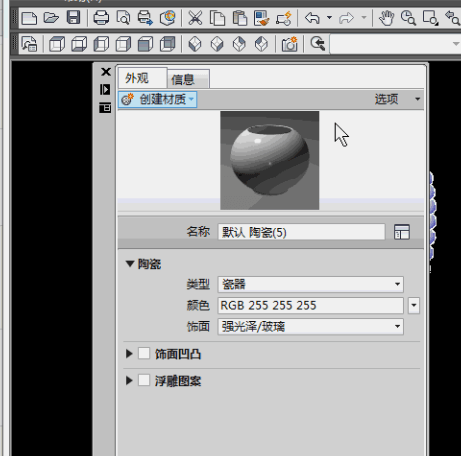The height and width of the screenshot is (456, 461).
Task: Click the RGB 255 255 255 color field
Action: coord(311,305)
